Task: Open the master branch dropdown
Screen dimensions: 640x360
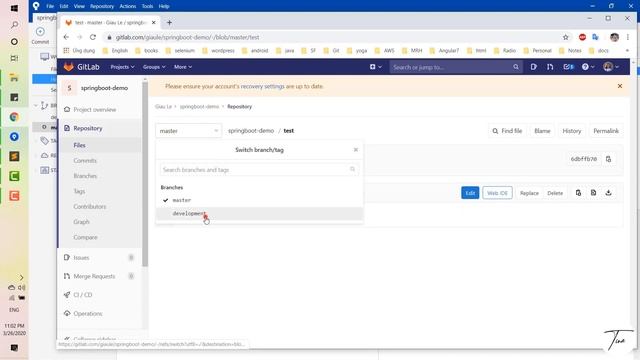Action: pyautogui.click(x=189, y=131)
